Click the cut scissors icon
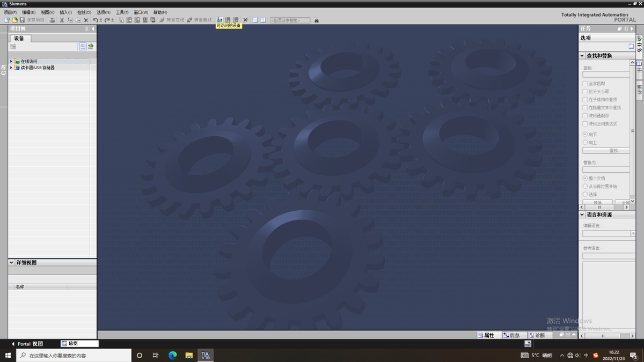The height and width of the screenshot is (362, 644). pyautogui.click(x=62, y=20)
